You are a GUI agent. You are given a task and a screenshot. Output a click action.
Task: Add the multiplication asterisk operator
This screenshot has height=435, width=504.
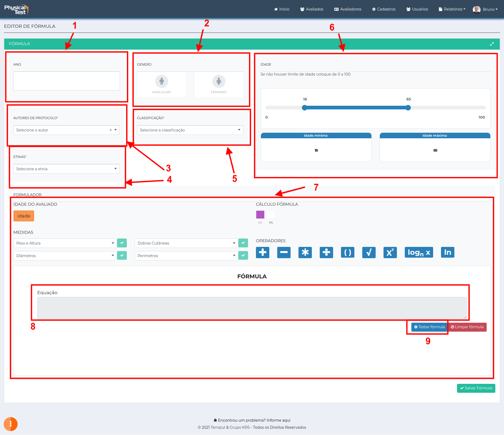(x=305, y=252)
